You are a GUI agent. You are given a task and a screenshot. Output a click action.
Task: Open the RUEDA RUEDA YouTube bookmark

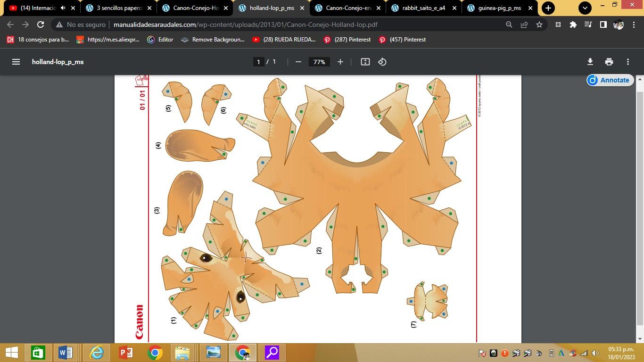[x=284, y=40]
